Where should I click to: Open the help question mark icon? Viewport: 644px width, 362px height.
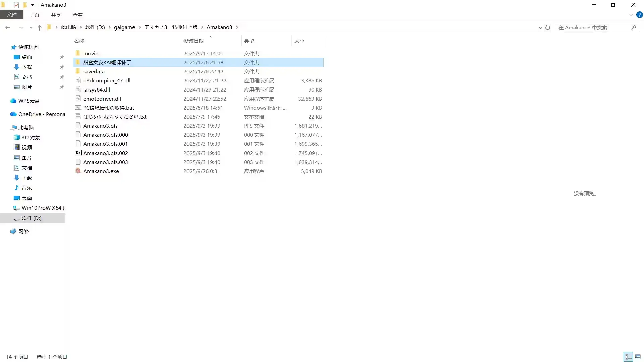click(x=640, y=15)
